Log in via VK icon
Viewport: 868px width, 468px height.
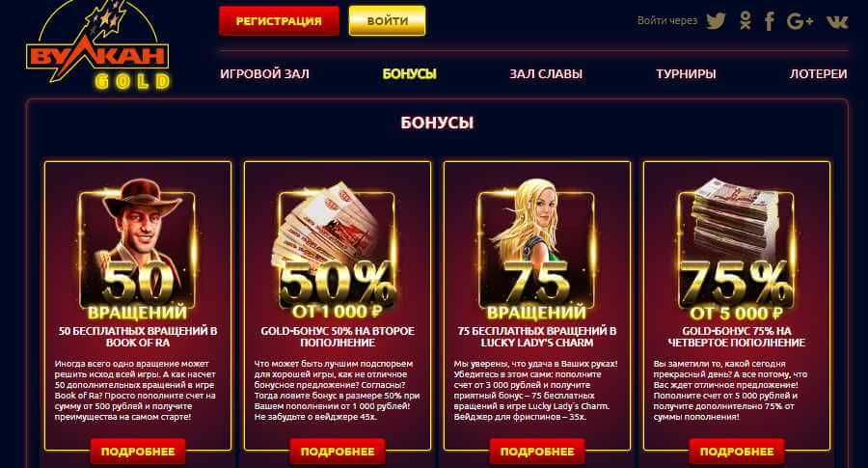pos(837,21)
